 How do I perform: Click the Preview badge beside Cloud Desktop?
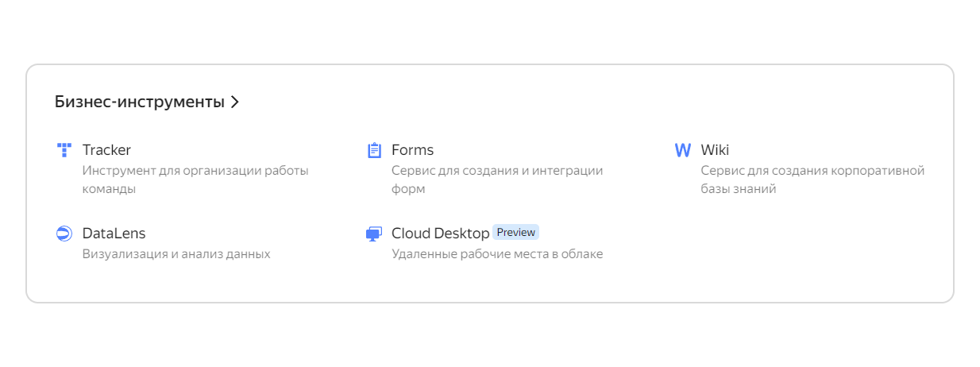[516, 232]
